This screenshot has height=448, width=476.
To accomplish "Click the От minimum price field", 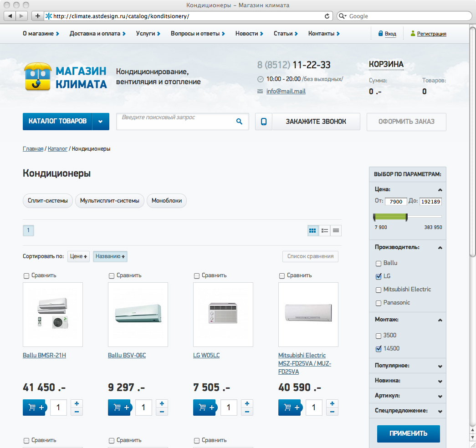I will coord(396,202).
